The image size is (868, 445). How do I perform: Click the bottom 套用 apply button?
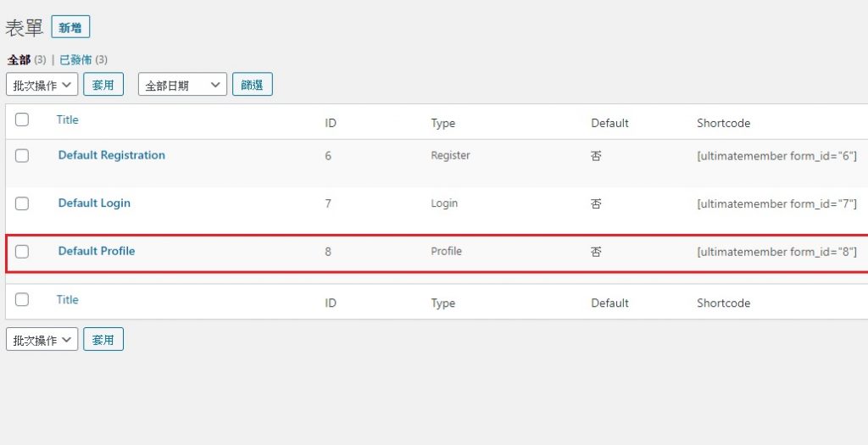(103, 339)
